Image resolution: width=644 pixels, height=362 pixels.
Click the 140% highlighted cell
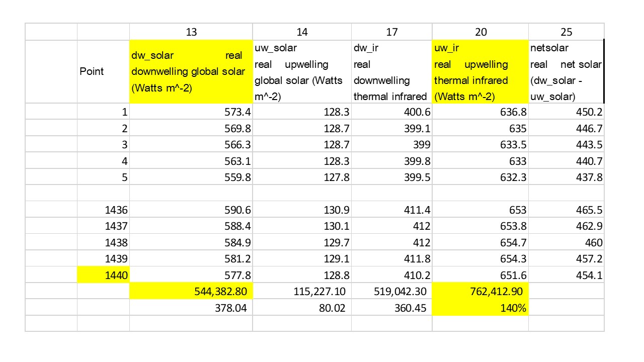[x=480, y=308]
